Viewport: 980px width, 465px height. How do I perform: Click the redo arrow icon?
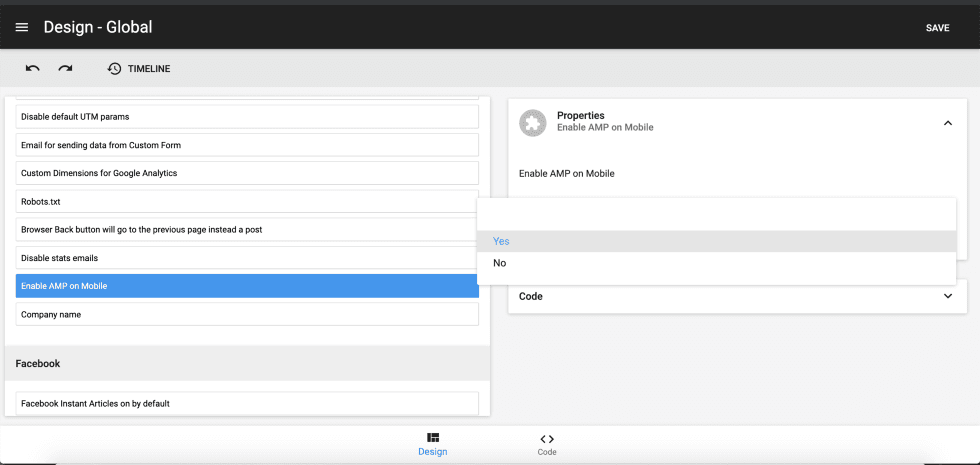(65, 68)
